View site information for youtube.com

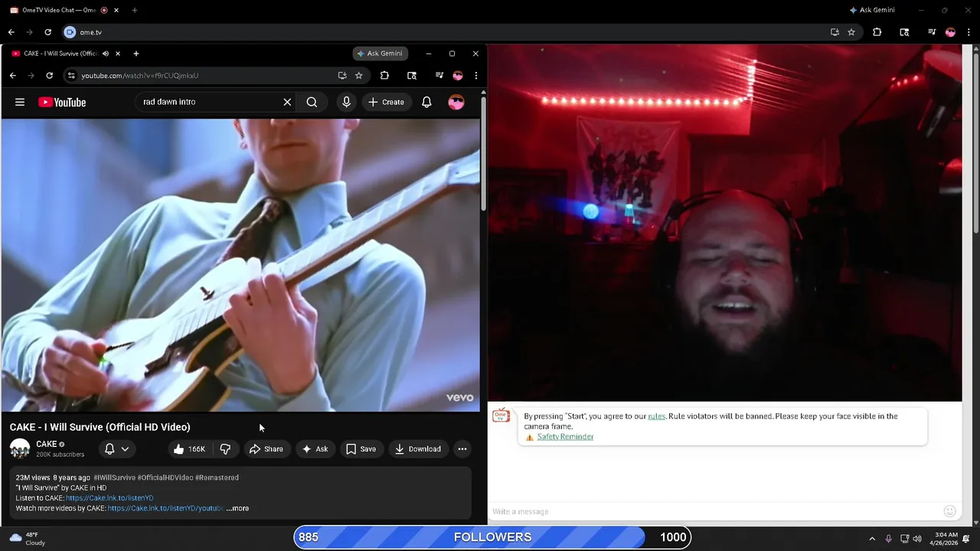[x=71, y=76]
